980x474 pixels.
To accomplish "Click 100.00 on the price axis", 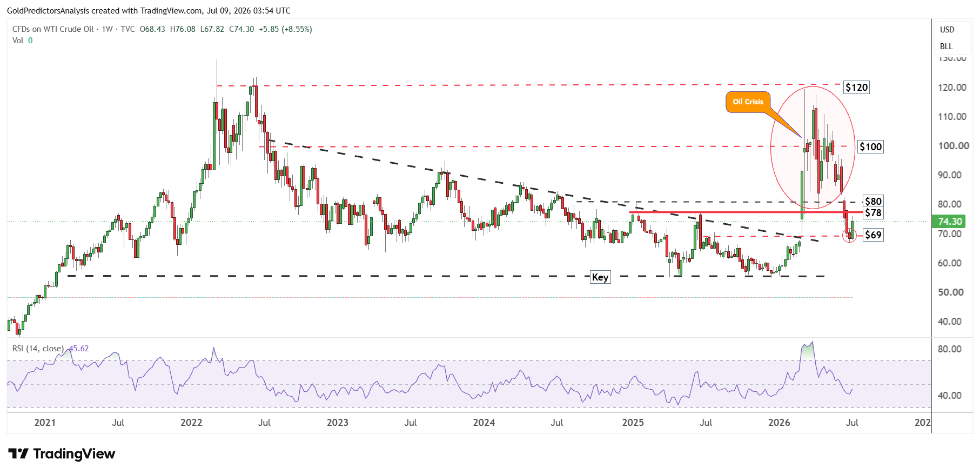I will tap(954, 146).
